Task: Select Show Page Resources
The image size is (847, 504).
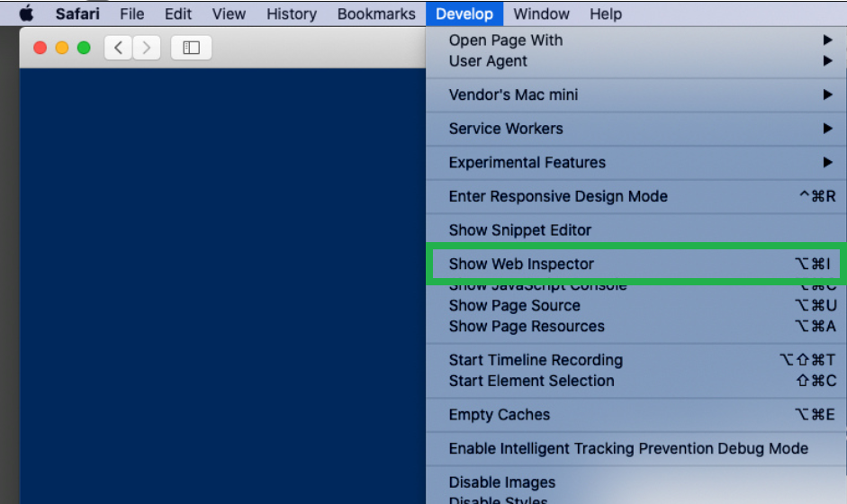Action: tap(636, 327)
